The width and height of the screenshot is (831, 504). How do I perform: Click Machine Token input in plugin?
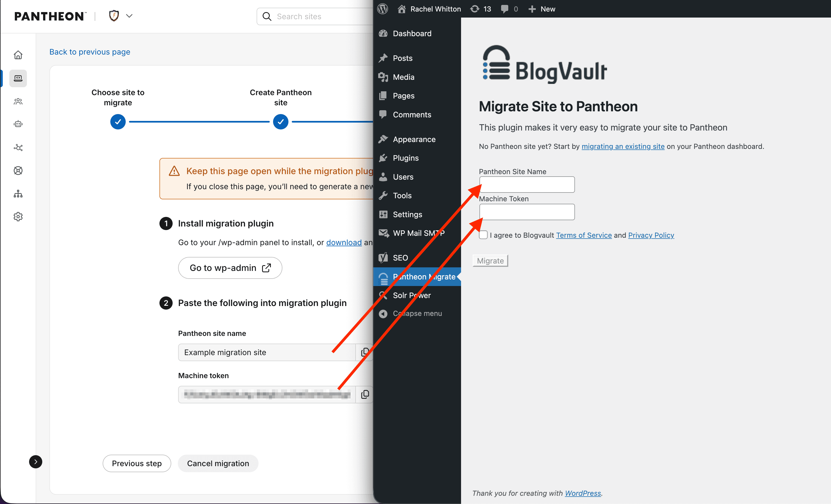point(527,212)
